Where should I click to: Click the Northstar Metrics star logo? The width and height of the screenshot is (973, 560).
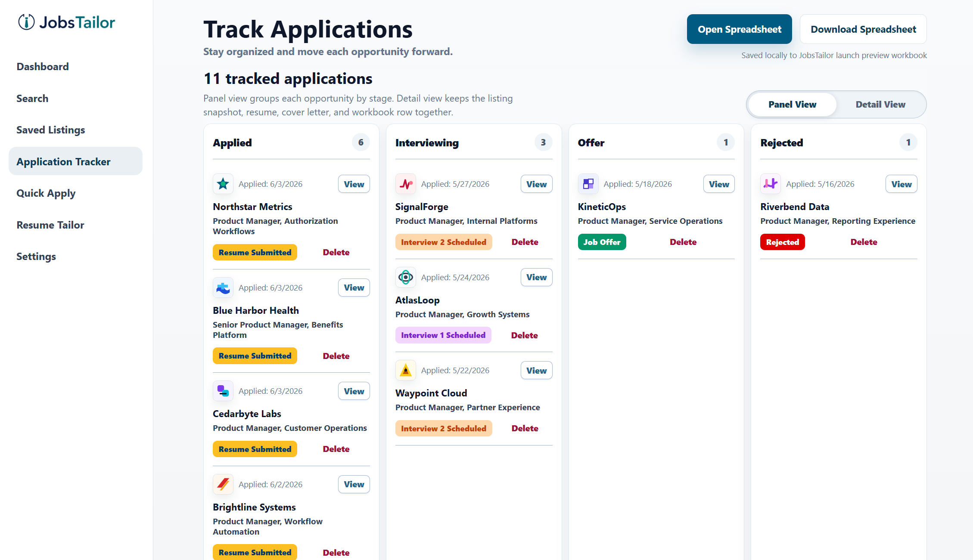pyautogui.click(x=223, y=184)
